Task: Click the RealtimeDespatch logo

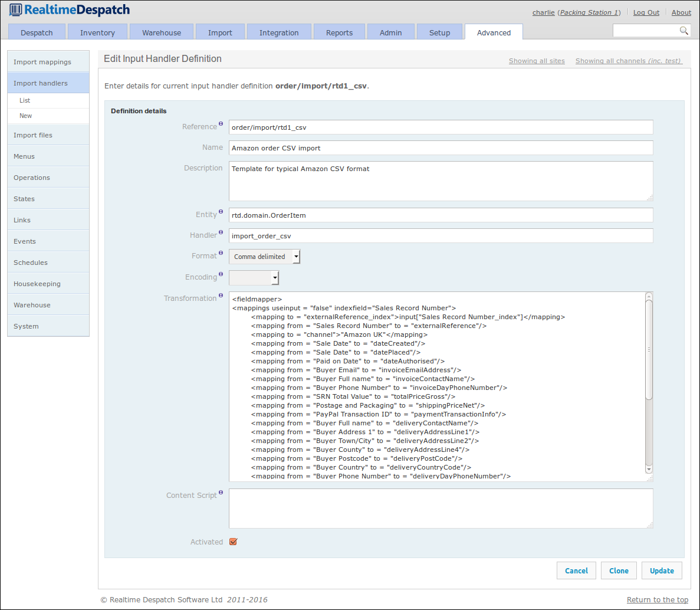Action: coord(70,10)
